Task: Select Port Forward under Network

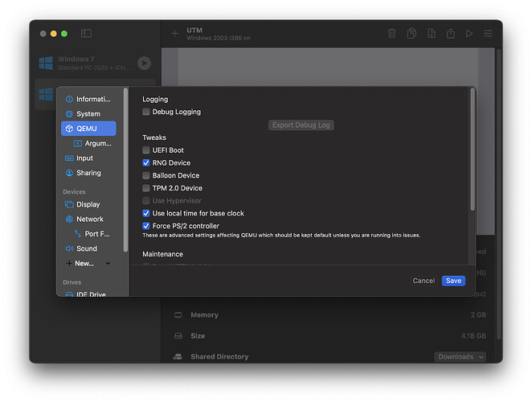Action: click(x=96, y=234)
